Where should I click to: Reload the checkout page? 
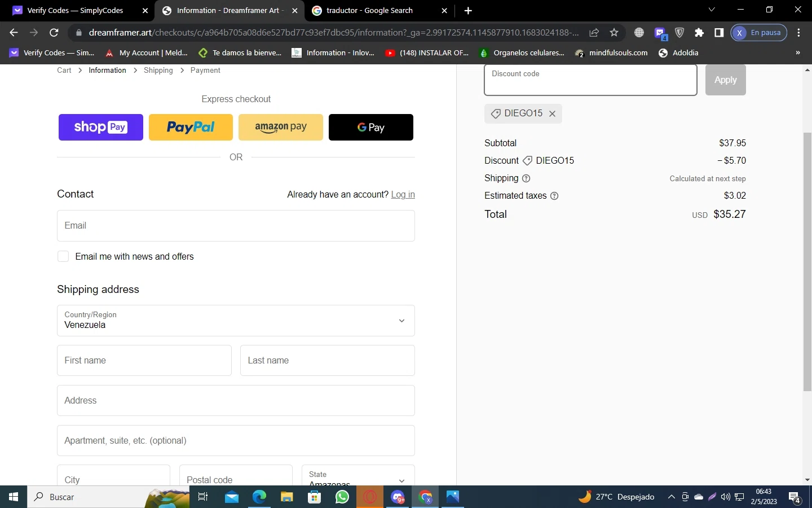coord(54,33)
